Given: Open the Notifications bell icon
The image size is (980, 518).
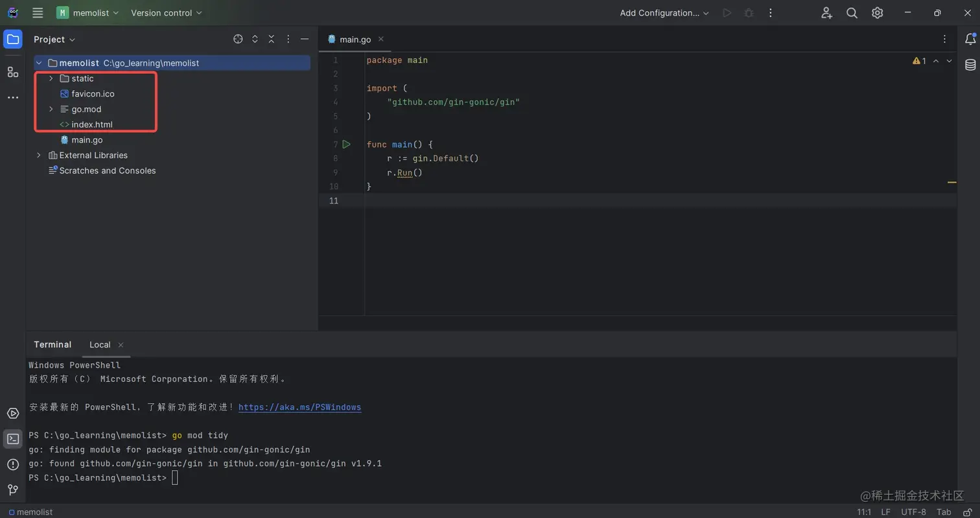Looking at the screenshot, I should (970, 40).
